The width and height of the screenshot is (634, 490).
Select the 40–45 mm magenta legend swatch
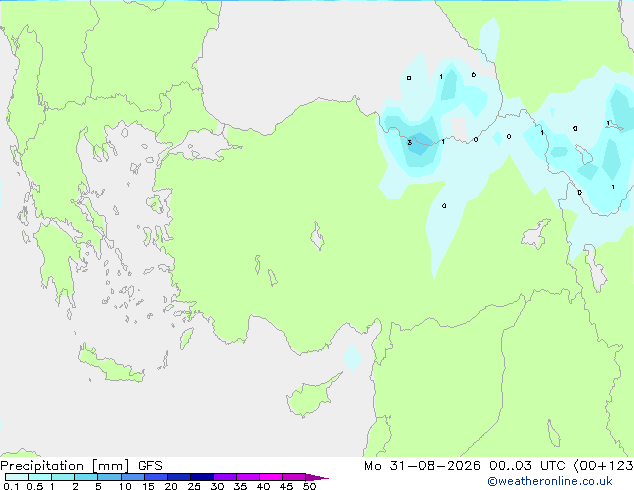271,477
